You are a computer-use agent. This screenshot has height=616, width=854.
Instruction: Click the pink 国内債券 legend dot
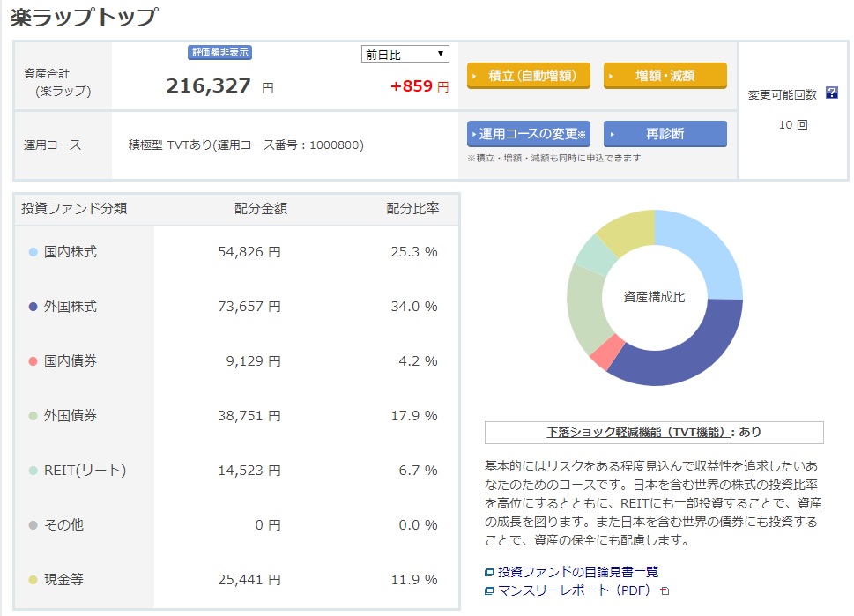coord(33,361)
